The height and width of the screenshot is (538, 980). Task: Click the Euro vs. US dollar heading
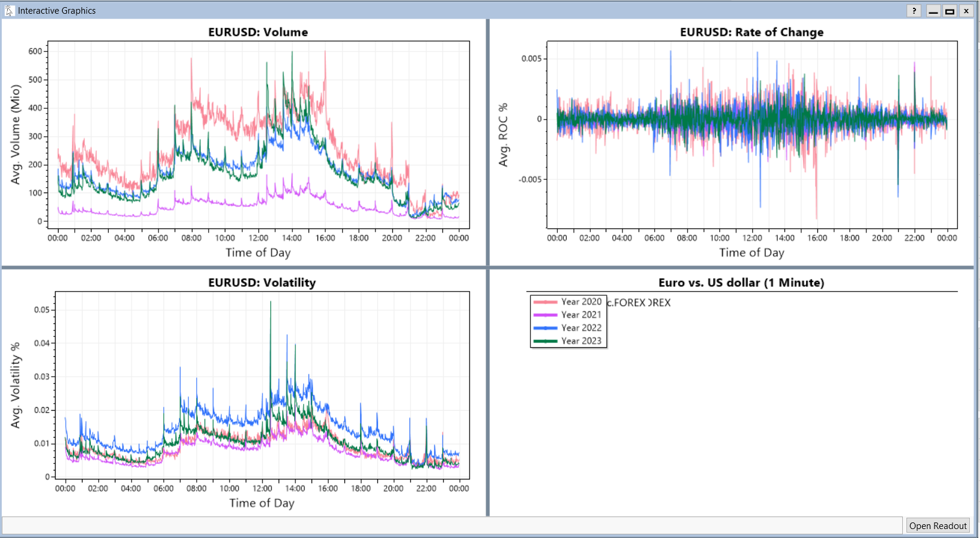point(741,283)
